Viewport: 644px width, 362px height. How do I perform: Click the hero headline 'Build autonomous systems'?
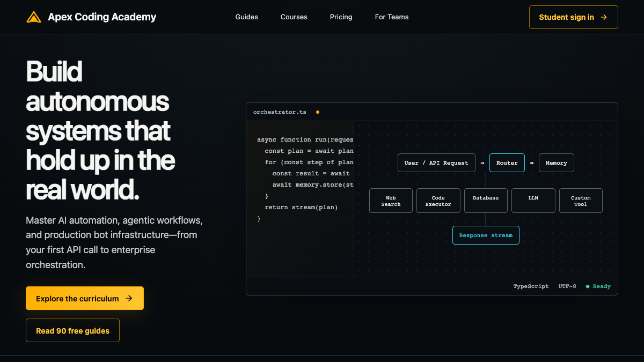coord(101,130)
